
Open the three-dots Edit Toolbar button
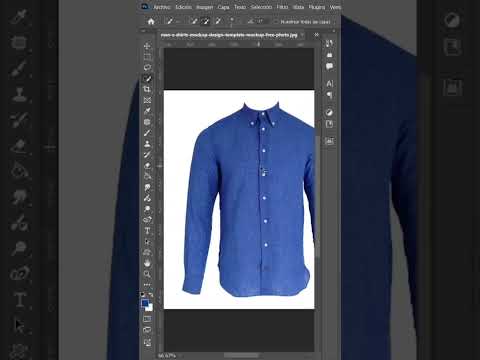(147, 285)
